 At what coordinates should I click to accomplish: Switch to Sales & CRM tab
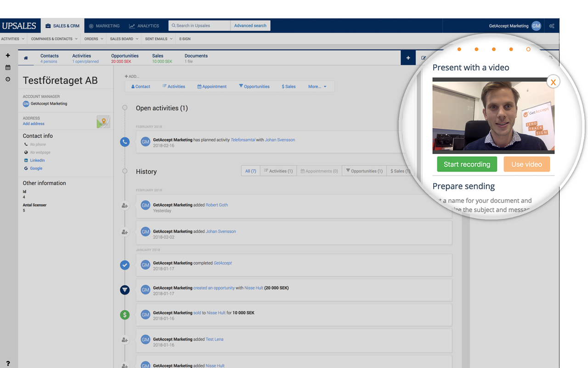click(x=62, y=26)
